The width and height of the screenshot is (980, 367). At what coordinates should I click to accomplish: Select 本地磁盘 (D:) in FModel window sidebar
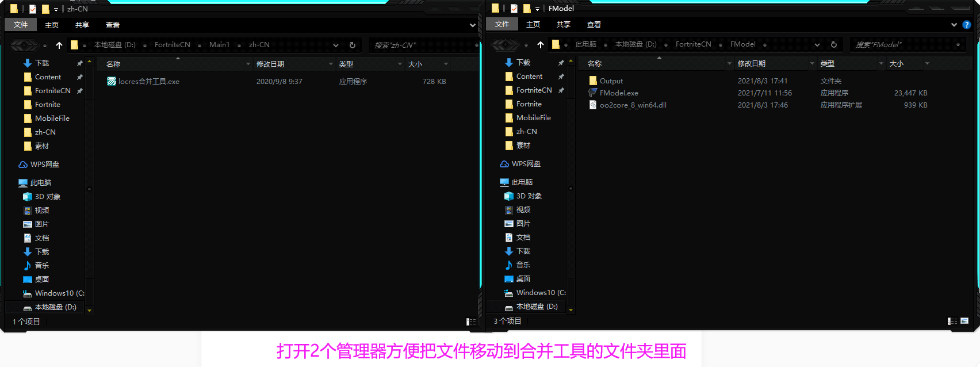click(x=531, y=307)
